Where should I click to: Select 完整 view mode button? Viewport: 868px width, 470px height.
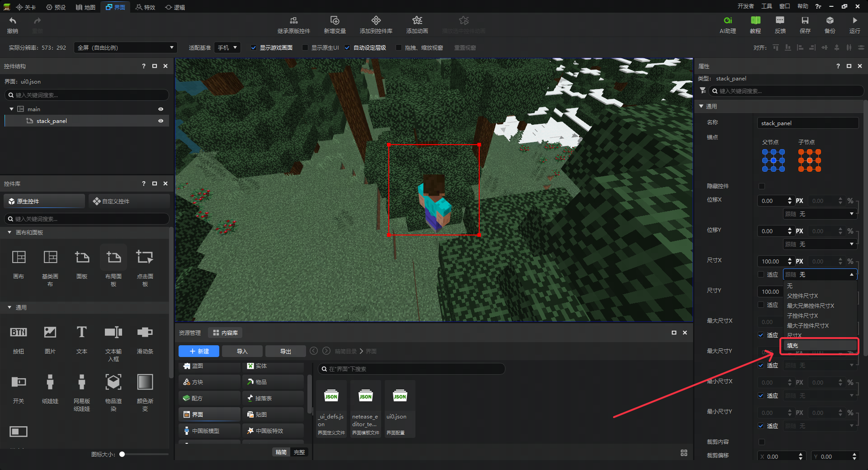pyautogui.click(x=299, y=452)
